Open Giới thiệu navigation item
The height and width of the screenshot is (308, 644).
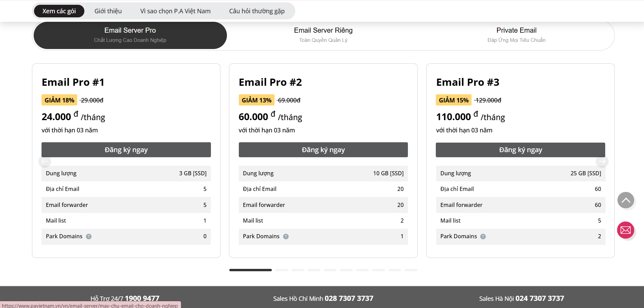108,11
